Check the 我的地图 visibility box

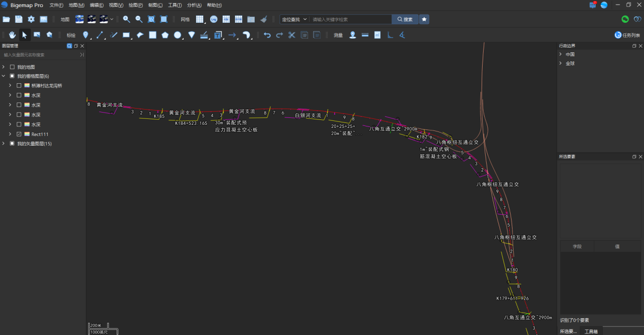tap(12, 66)
